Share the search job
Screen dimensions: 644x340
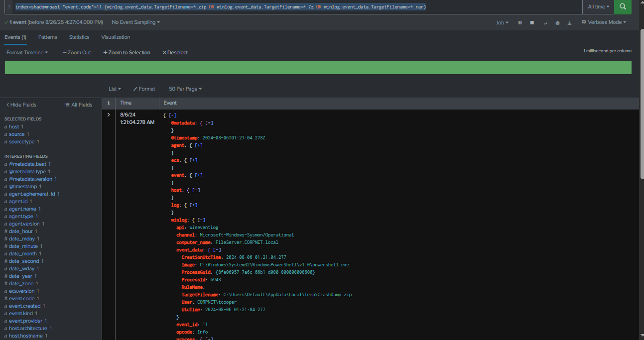[545, 23]
